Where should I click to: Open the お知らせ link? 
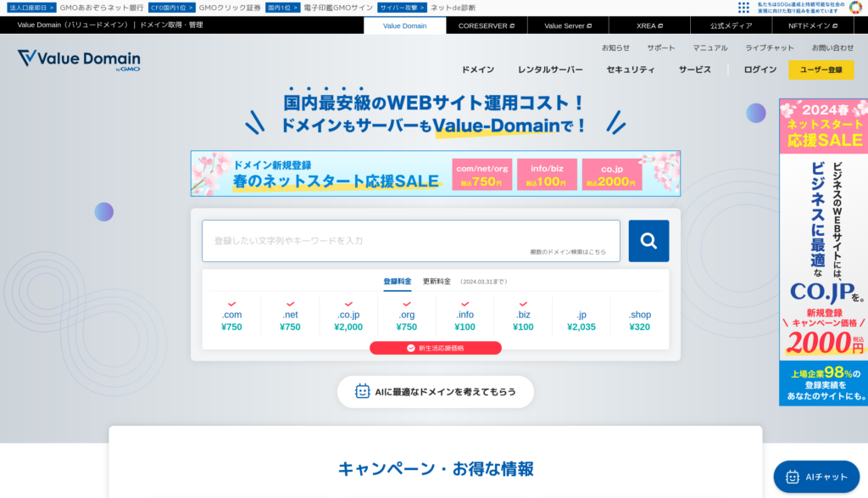pos(615,48)
